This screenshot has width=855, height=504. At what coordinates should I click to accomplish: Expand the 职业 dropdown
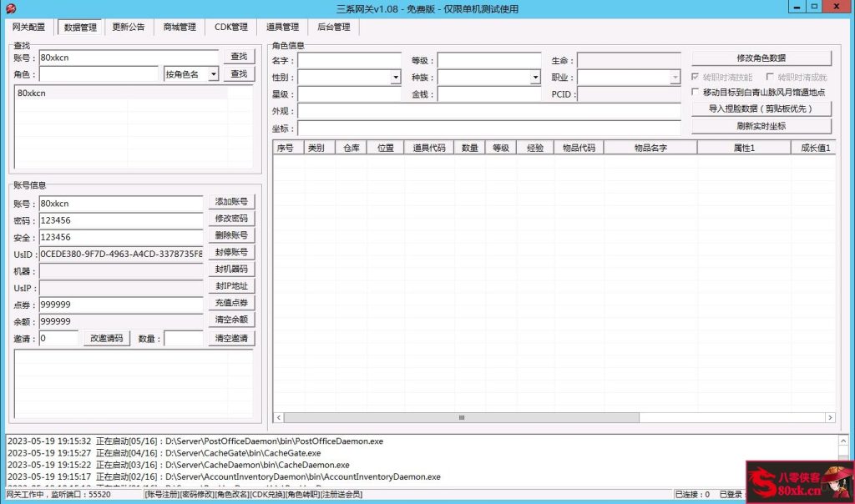(x=676, y=77)
